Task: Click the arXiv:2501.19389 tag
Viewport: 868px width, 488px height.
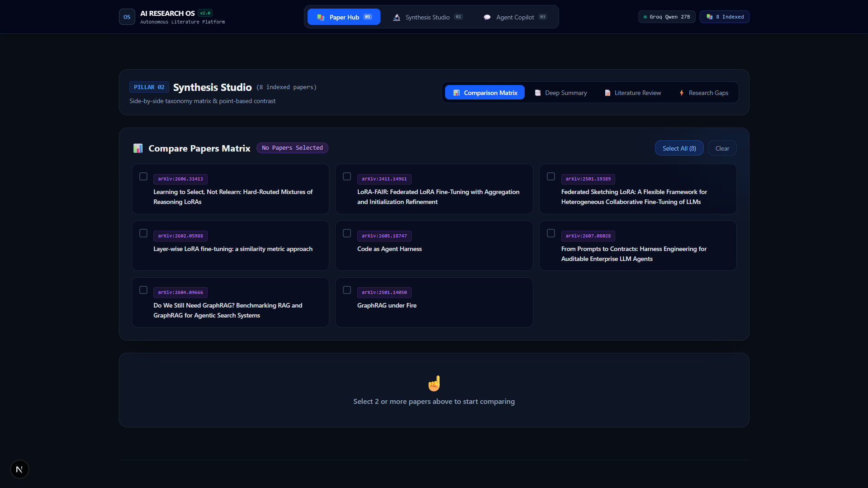Action: coord(588,179)
